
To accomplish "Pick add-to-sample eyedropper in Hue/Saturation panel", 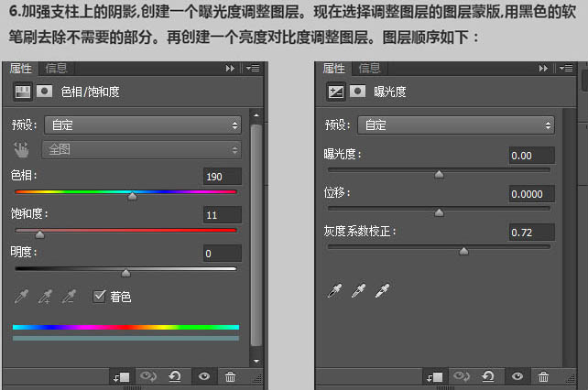I will coord(46,297).
